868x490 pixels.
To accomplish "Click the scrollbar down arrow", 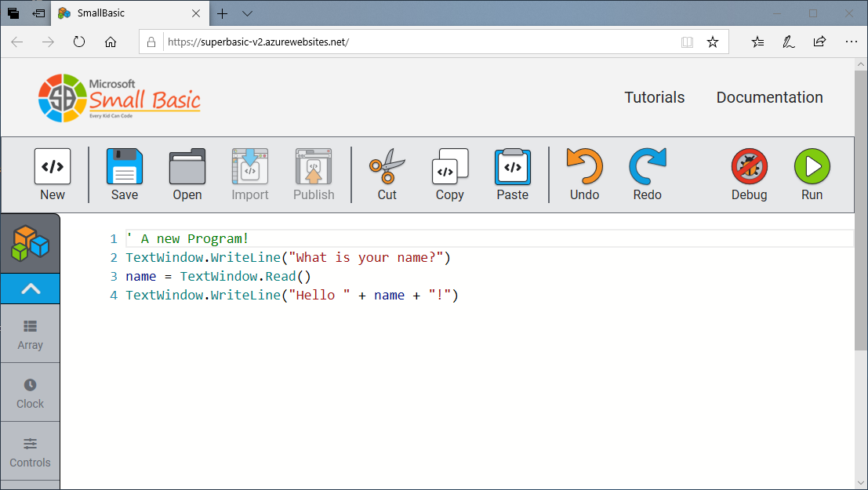I will (860, 484).
